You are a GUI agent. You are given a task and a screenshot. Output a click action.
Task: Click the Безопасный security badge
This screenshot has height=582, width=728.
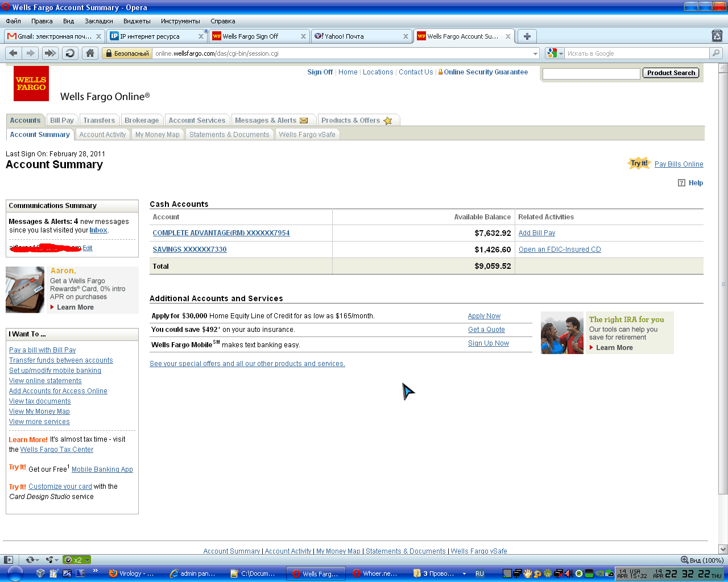click(127, 53)
